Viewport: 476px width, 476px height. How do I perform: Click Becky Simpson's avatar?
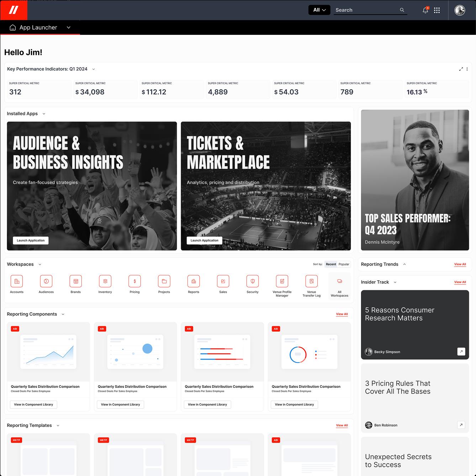[x=369, y=352]
